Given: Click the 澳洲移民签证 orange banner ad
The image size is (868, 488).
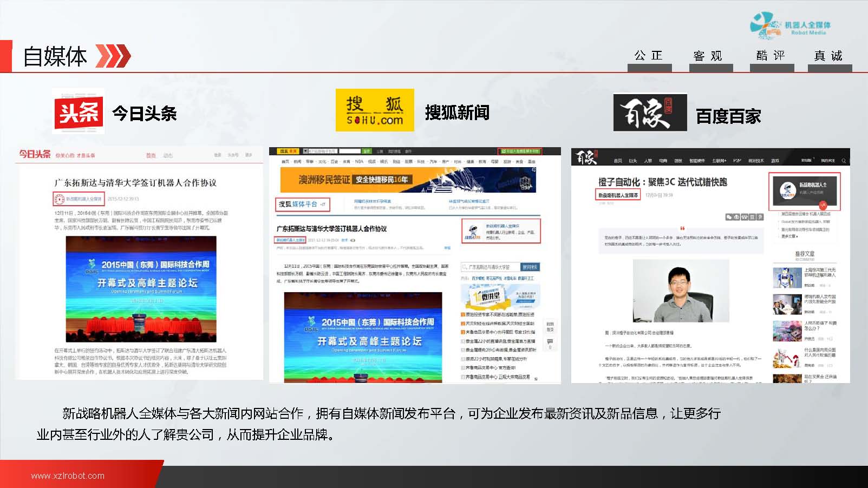Looking at the screenshot, I should pos(408,180).
